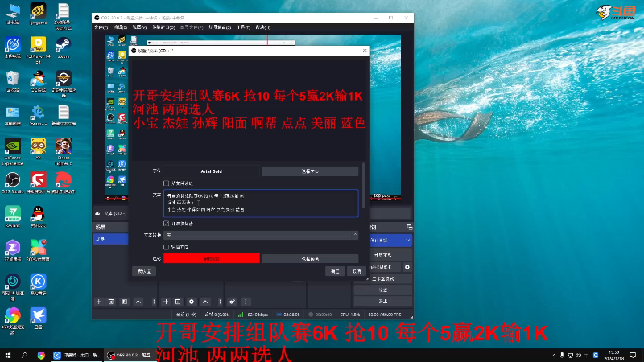
Task: Open the QQ penguin desktop icon
Action: pos(38,216)
